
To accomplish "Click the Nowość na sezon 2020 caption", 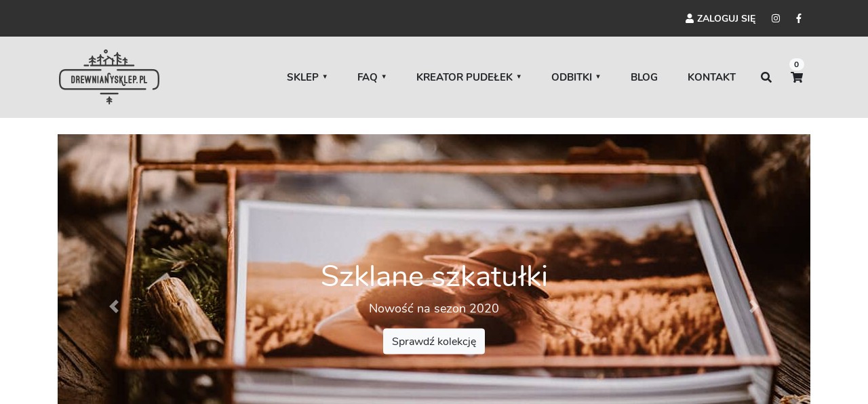I will point(434,309).
